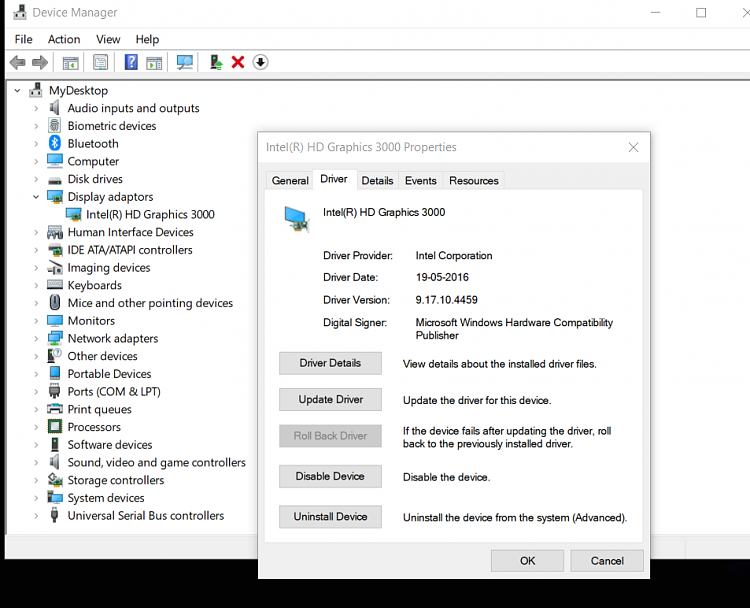Click Audio inputs and outputs speaker icon
Screen dimensions: 750x608
coord(55,108)
